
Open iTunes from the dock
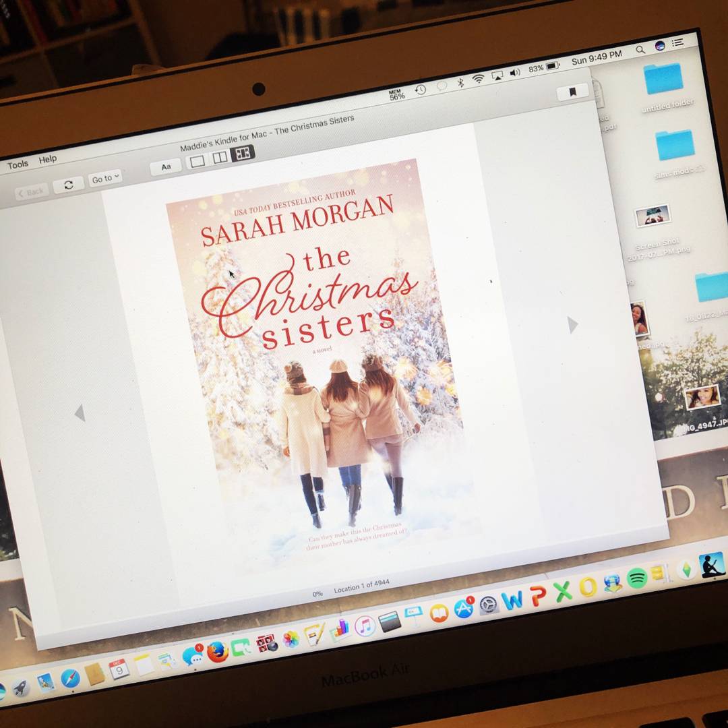click(x=365, y=626)
